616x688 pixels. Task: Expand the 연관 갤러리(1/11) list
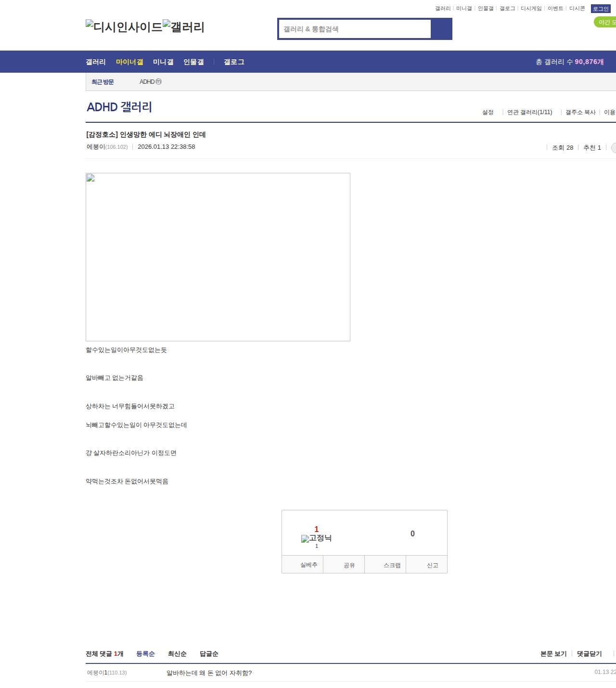(529, 112)
